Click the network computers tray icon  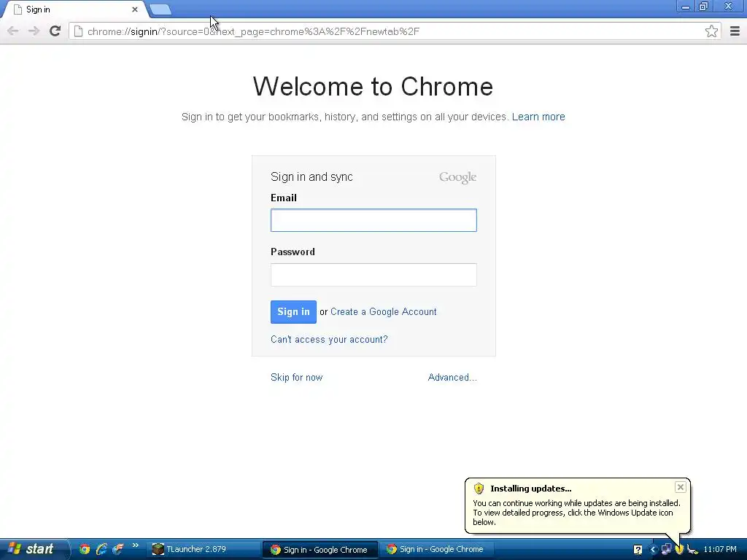point(666,550)
